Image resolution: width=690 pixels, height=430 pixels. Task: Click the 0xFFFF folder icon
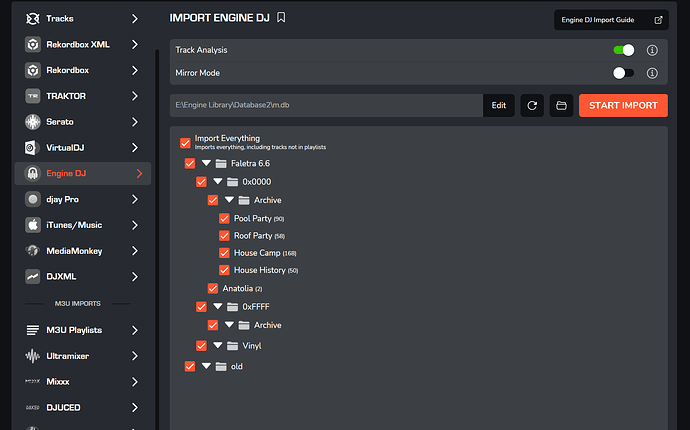tap(232, 307)
